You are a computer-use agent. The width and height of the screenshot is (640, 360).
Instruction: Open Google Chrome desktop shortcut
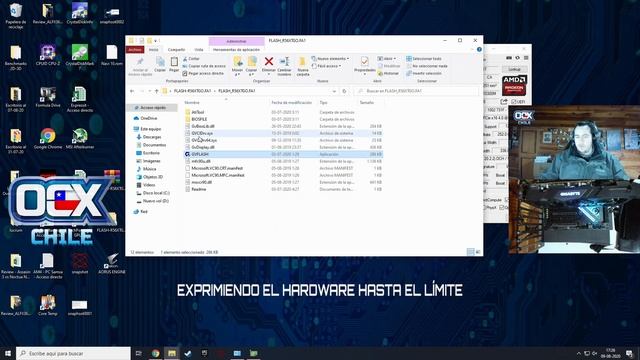[x=48, y=139]
